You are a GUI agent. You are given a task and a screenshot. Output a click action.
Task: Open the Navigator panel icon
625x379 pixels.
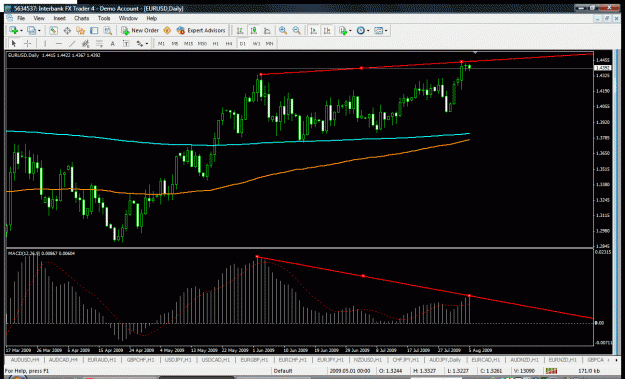(x=81, y=30)
